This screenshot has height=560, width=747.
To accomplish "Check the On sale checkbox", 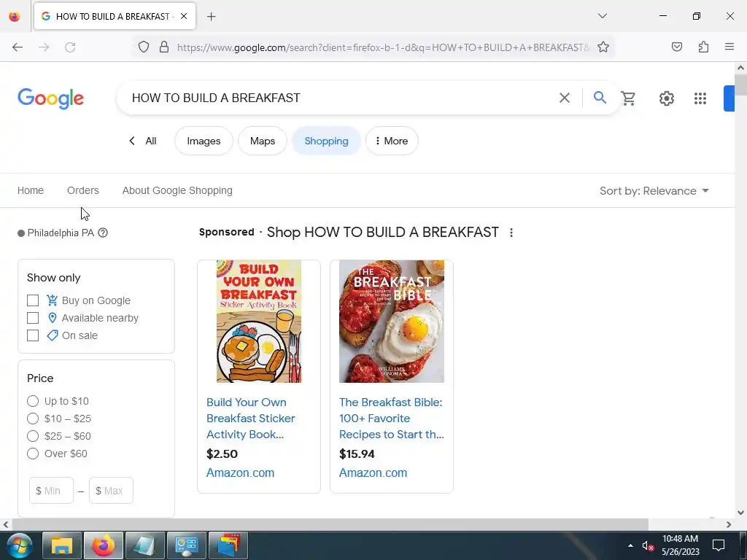I will 33,335.
